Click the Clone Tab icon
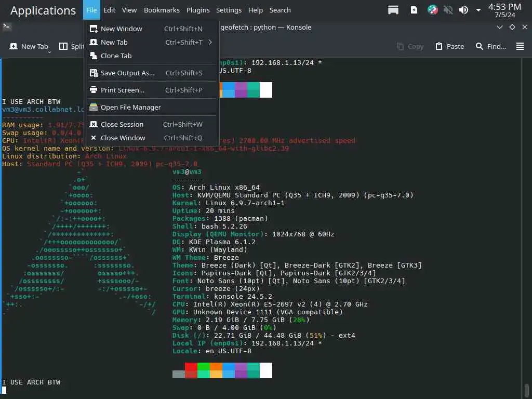 tap(94, 56)
